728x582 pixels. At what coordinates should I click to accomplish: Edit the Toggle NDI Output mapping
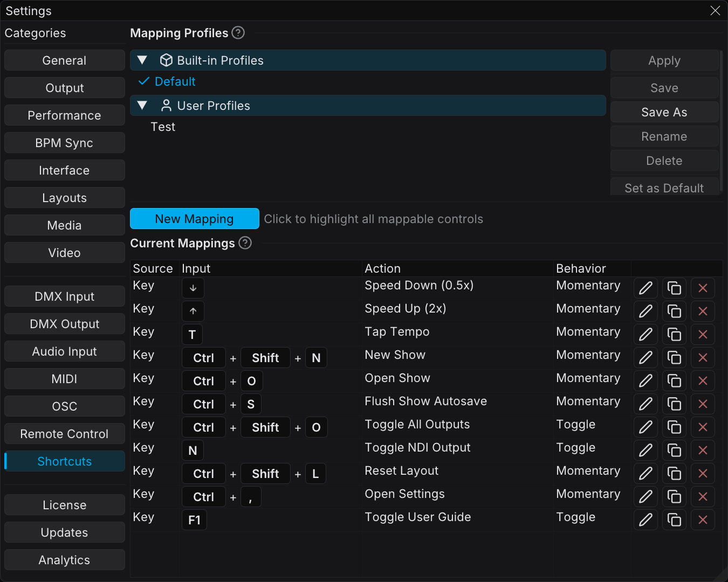[x=645, y=451]
